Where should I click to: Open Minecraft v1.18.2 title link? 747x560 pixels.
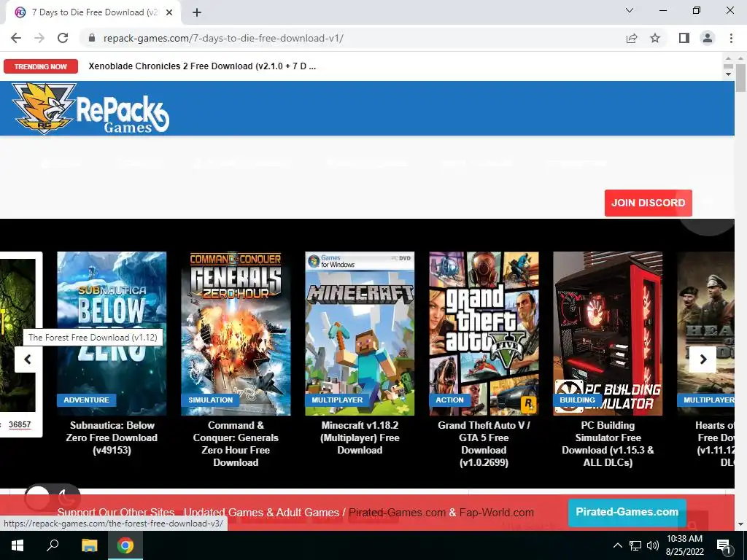360,437
